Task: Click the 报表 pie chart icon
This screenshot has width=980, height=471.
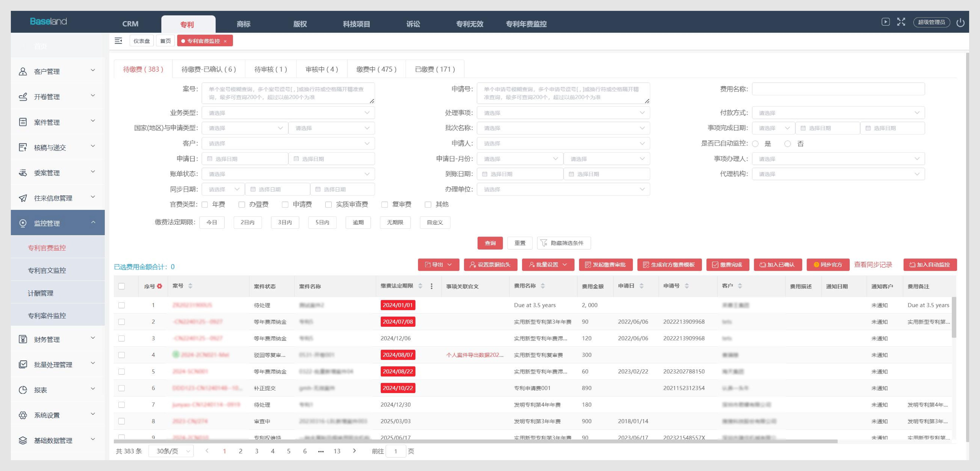Action: pos(23,390)
